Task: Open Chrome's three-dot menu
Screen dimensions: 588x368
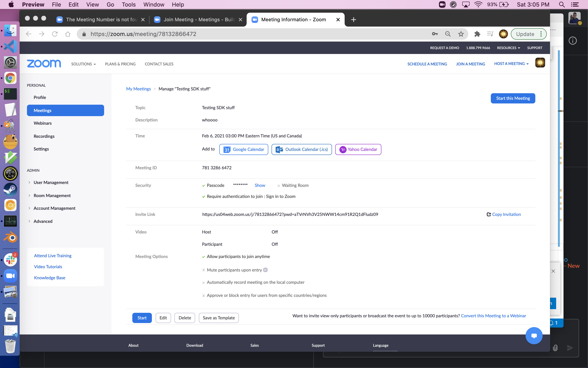Action: click(x=541, y=34)
